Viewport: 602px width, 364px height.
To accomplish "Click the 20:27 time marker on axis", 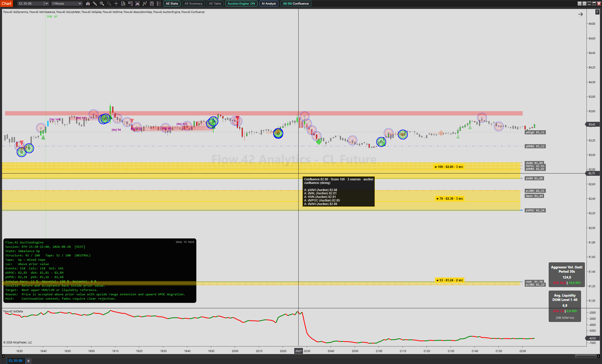I will coord(298,351).
